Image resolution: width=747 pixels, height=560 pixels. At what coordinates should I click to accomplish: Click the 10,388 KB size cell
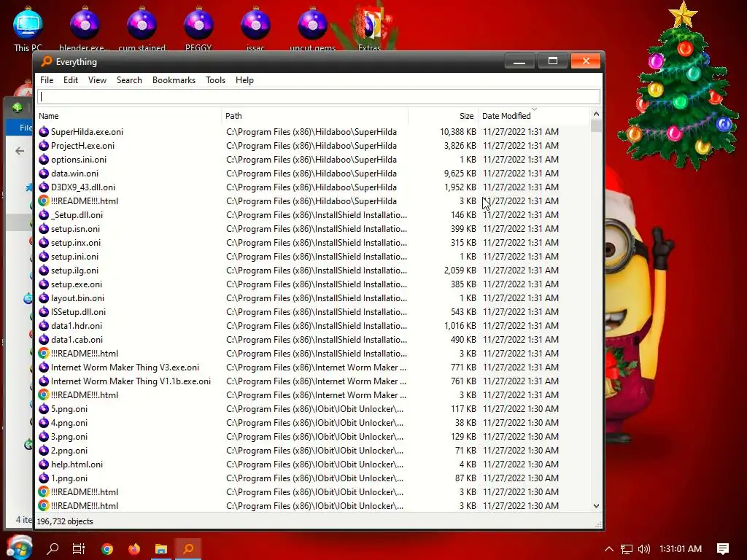(458, 132)
